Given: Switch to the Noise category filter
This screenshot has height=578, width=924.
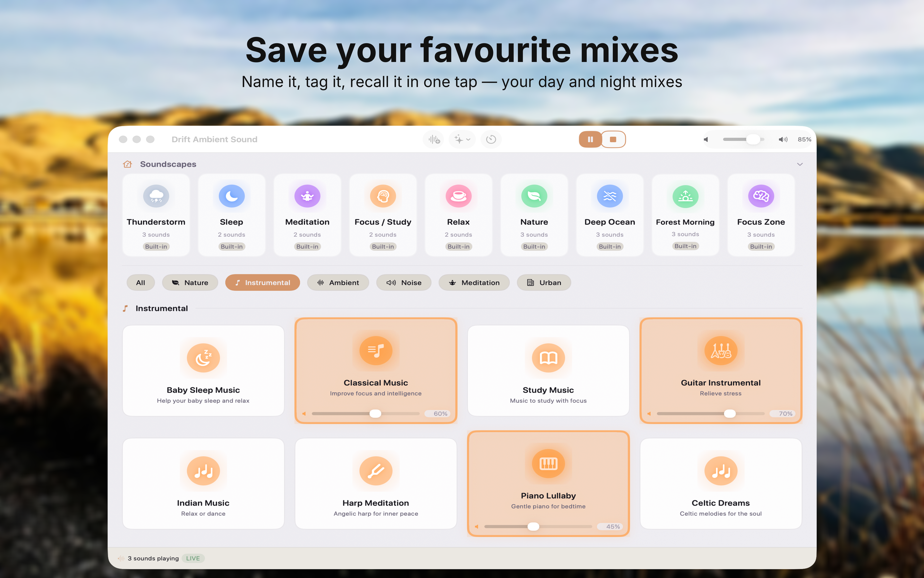Looking at the screenshot, I should [404, 283].
